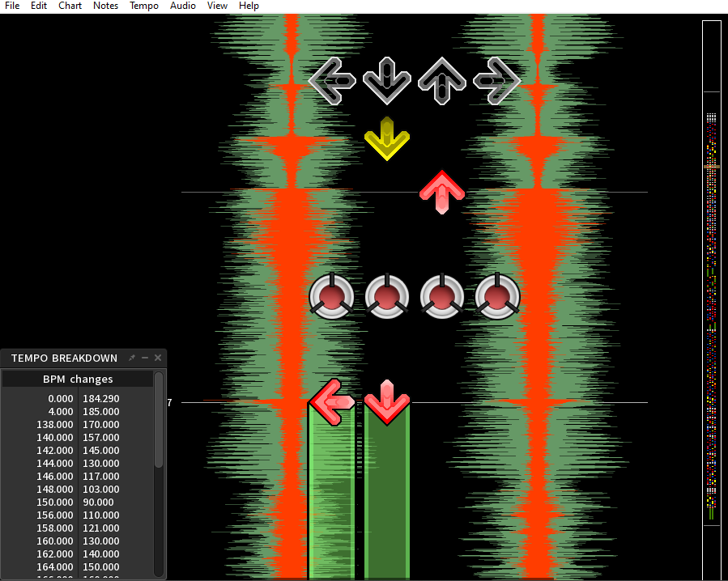Select beat 148.000 in BPM changes
The image size is (728, 581).
click(x=55, y=490)
